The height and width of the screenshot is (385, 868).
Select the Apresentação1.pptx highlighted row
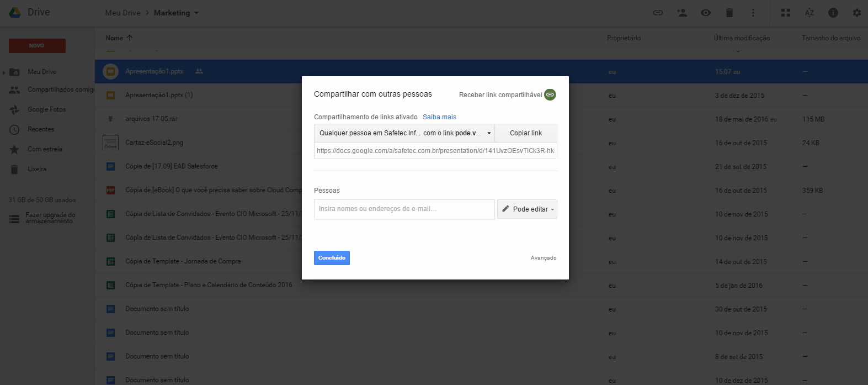coord(481,72)
